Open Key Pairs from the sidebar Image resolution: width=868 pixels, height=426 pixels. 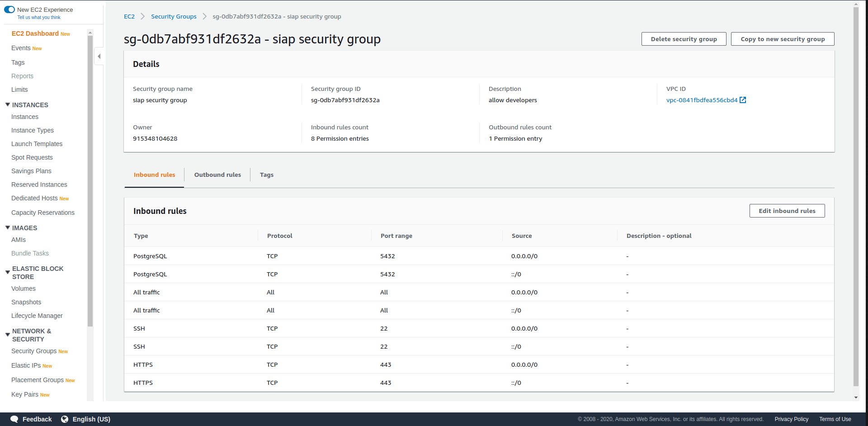24,394
